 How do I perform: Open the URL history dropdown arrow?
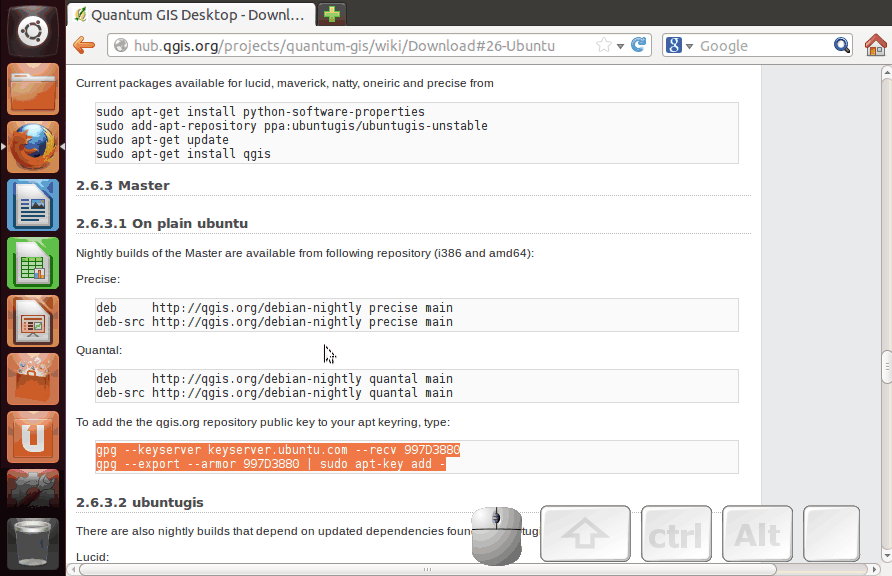point(620,46)
